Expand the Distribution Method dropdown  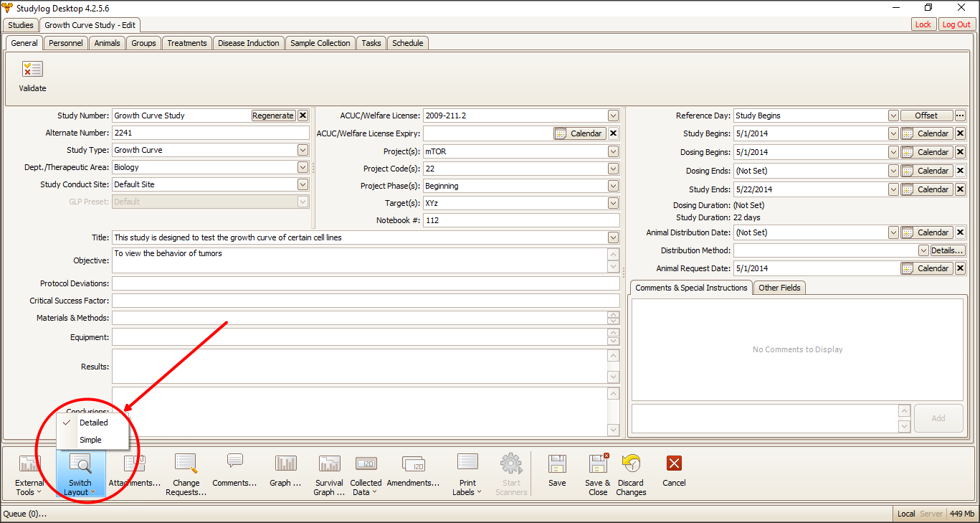pyautogui.click(x=923, y=250)
